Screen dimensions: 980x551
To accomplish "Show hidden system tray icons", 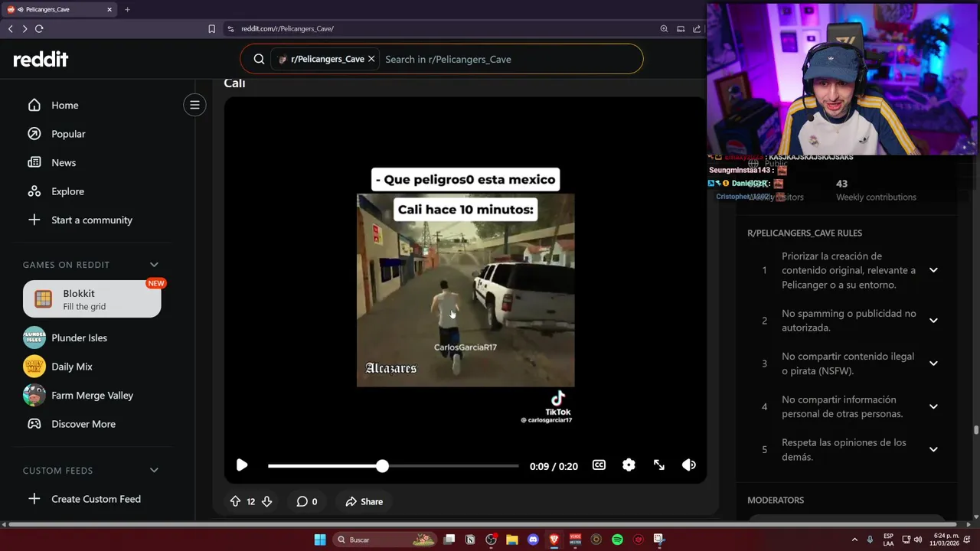I will click(854, 540).
